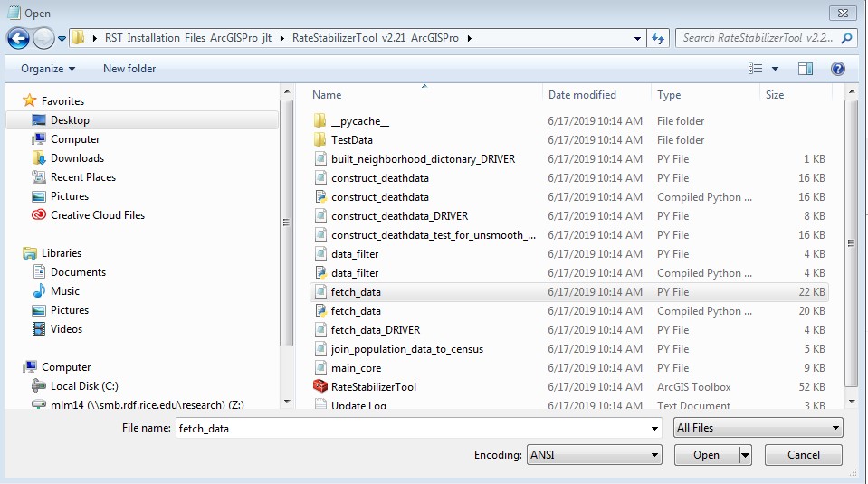
Task: Click the Creative Cloud Files icon
Action: [39, 215]
